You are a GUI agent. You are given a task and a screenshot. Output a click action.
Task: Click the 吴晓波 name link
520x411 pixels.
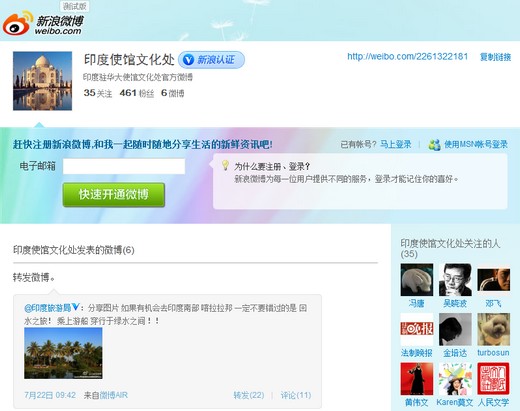point(455,303)
